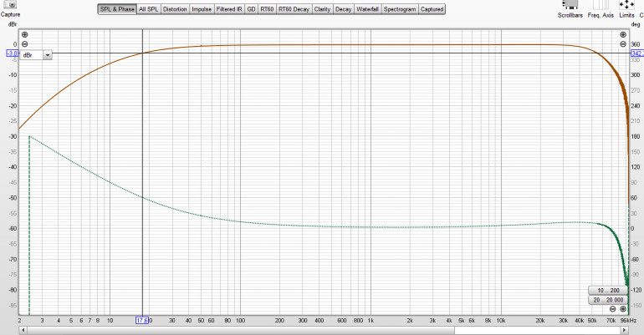Viewport: 644px width, 335px height.
Task: Open the dBr units dropdown
Action: pyautogui.click(x=47, y=54)
